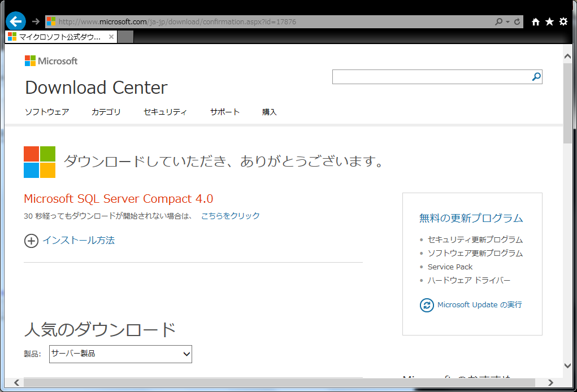This screenshot has height=392, width=577.
Task: Open the サーバー製品 product dropdown
Action: pyautogui.click(x=120, y=354)
